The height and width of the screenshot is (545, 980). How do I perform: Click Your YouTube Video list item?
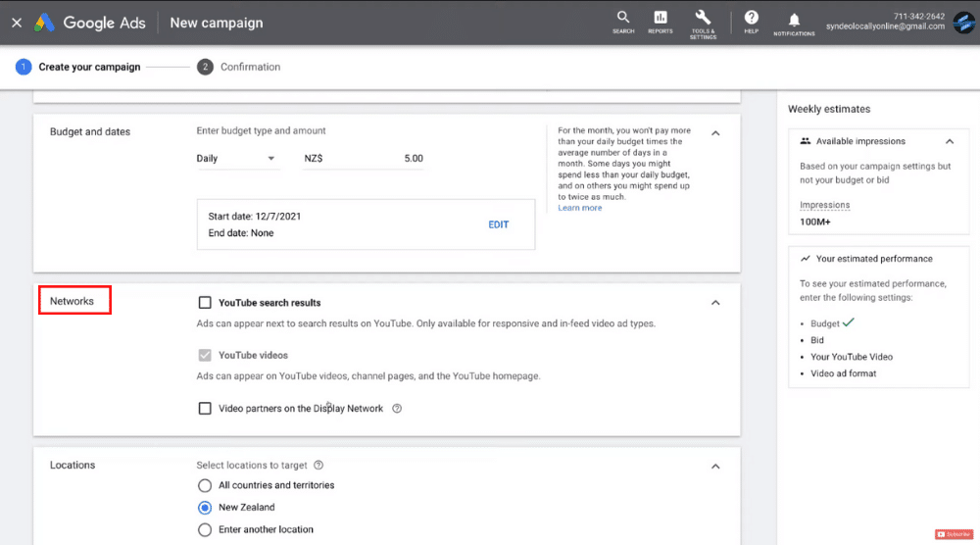point(852,357)
